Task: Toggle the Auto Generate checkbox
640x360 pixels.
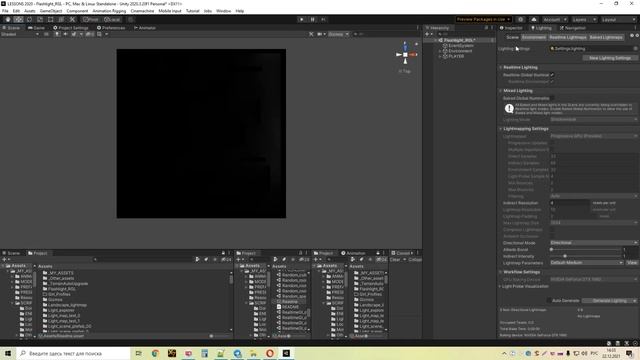Action: point(549,300)
